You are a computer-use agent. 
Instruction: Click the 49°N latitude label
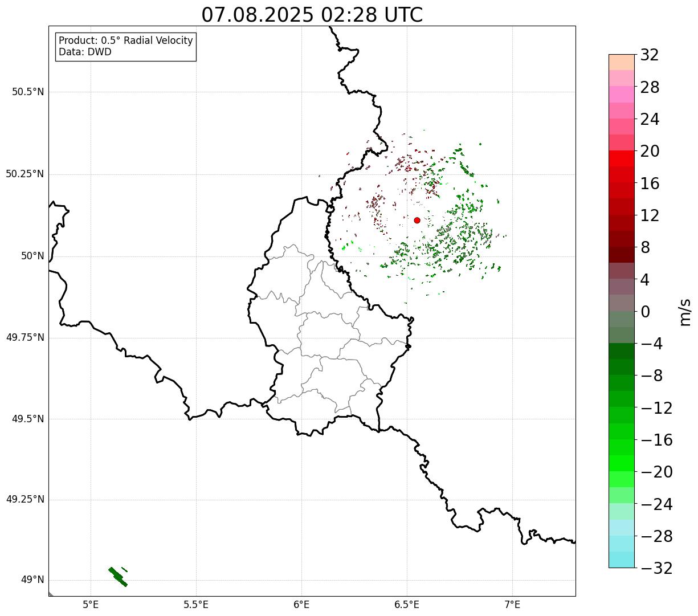click(x=32, y=580)
